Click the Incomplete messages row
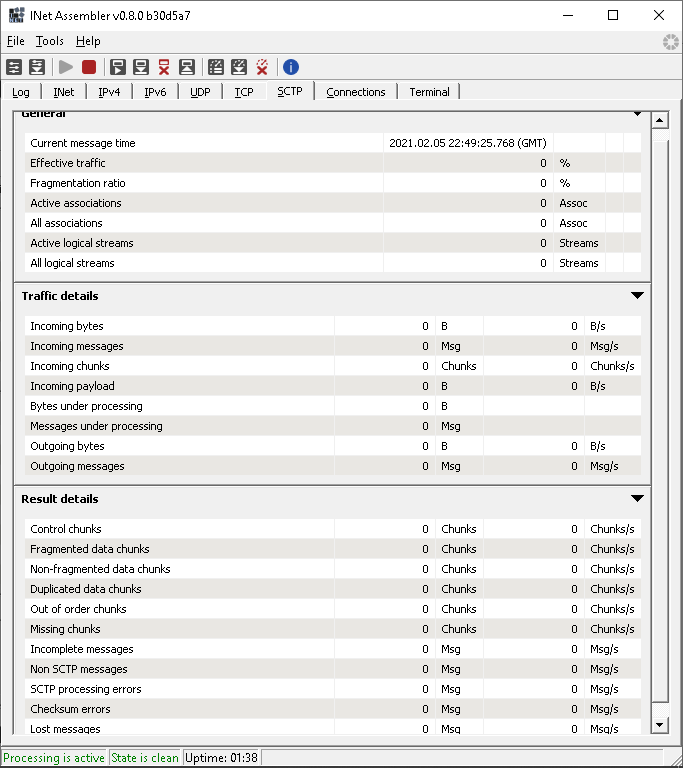683x768 pixels. [333, 649]
